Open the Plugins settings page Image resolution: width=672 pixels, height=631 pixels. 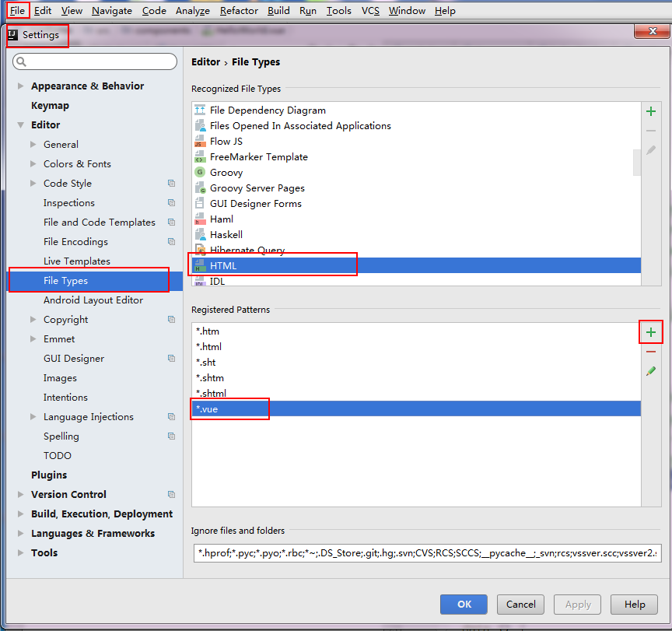tap(49, 475)
